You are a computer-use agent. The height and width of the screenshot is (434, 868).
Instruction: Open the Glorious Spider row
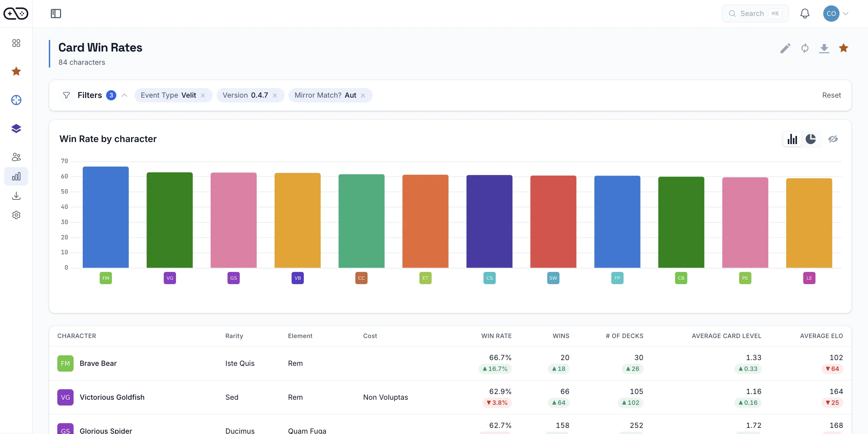click(450, 424)
